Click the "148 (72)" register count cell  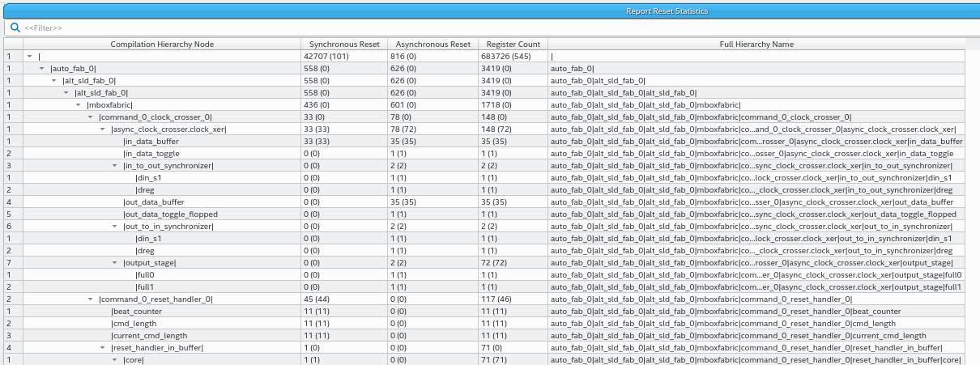(x=513, y=129)
